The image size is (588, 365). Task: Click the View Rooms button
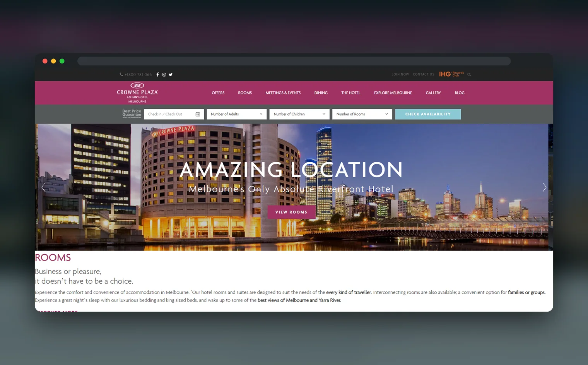291,212
